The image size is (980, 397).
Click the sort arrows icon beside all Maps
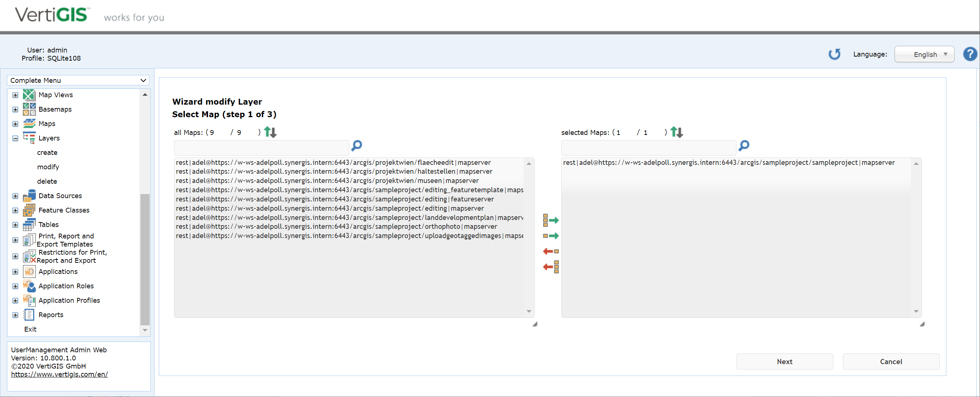[270, 132]
